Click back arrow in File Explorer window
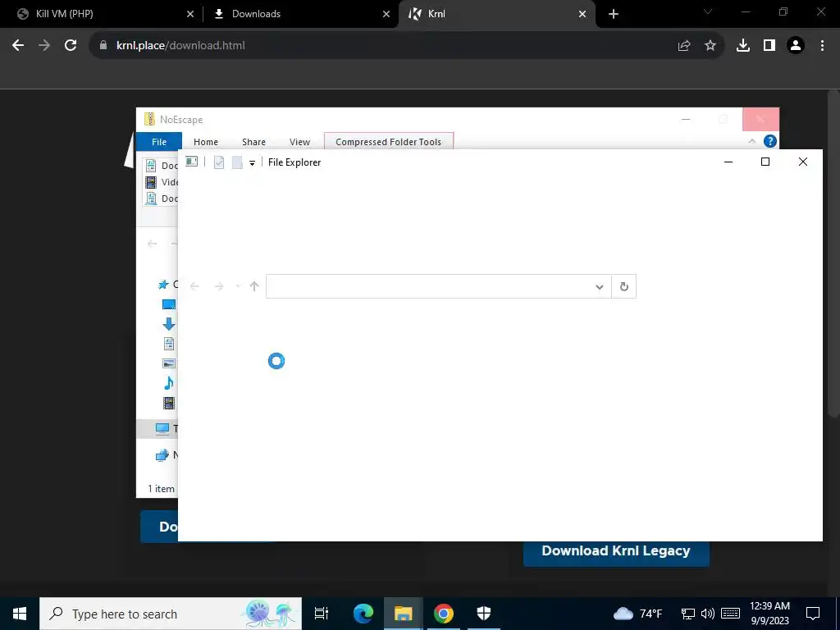The height and width of the screenshot is (630, 840). point(194,286)
